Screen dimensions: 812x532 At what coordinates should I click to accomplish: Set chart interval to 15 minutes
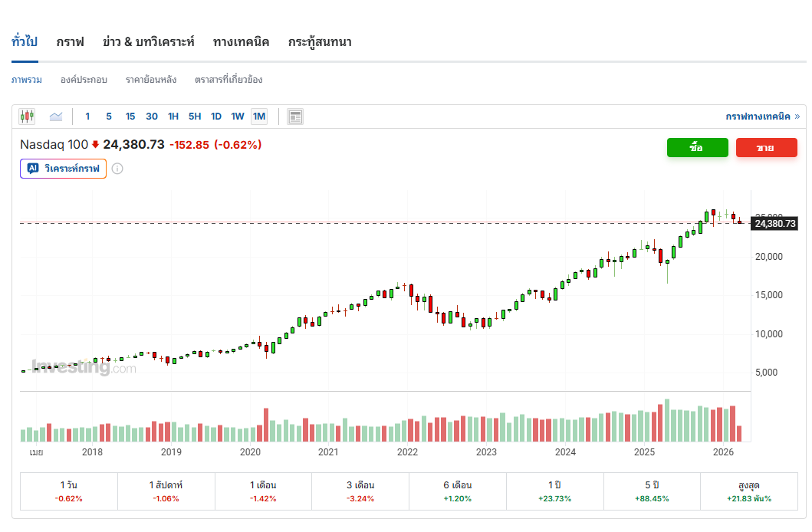(x=130, y=117)
